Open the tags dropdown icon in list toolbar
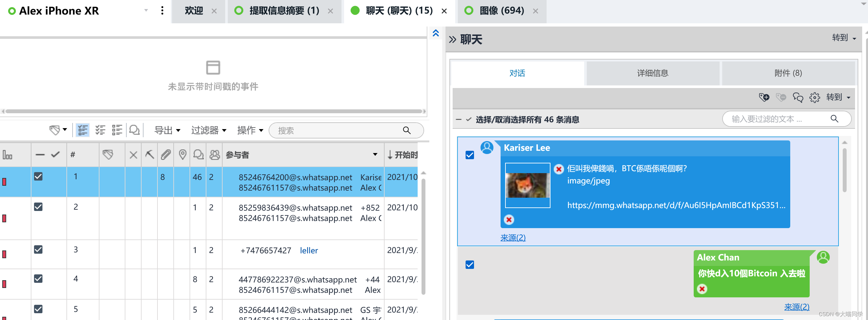The height and width of the screenshot is (320, 868). point(58,130)
